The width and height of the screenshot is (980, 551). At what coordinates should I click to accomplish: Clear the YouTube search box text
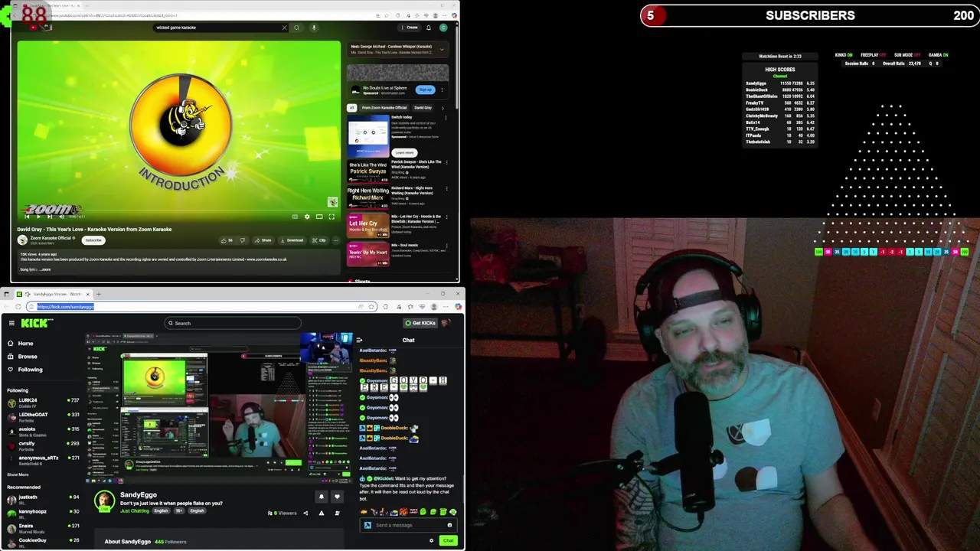pyautogui.click(x=284, y=28)
